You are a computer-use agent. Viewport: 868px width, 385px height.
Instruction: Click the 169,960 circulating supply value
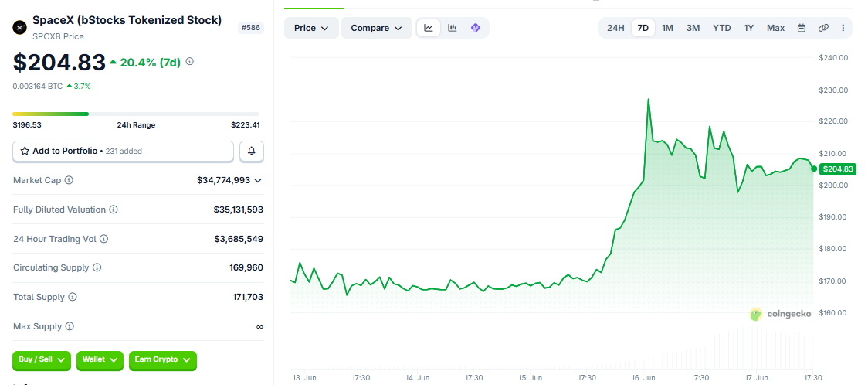coord(246,268)
